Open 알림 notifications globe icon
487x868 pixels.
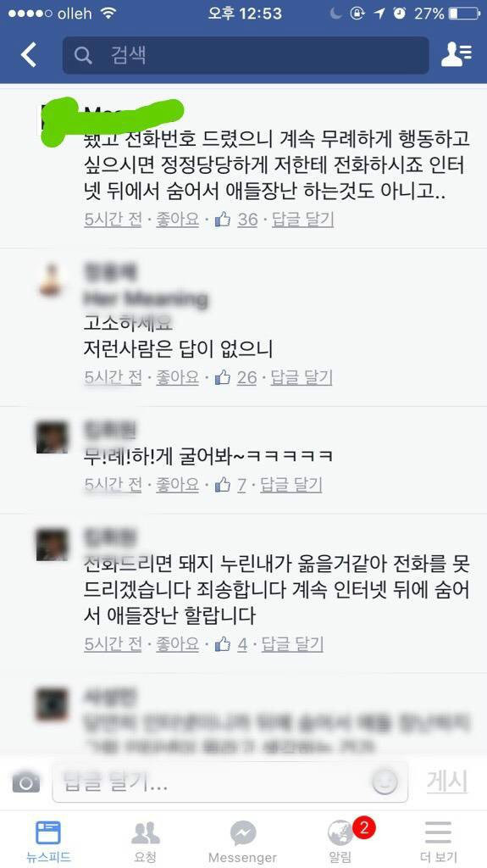coord(340,834)
